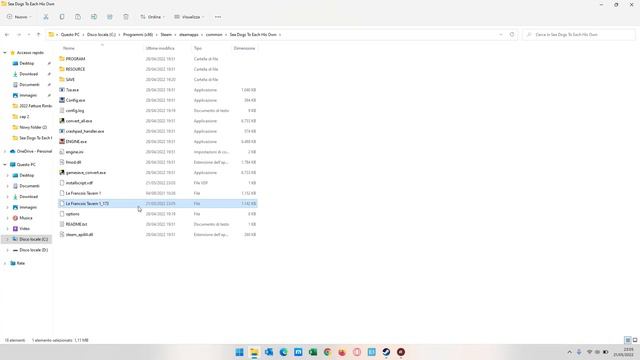The height and width of the screenshot is (360, 640).
Task: Switch to details view in status bar
Action: pyautogui.click(x=628, y=340)
